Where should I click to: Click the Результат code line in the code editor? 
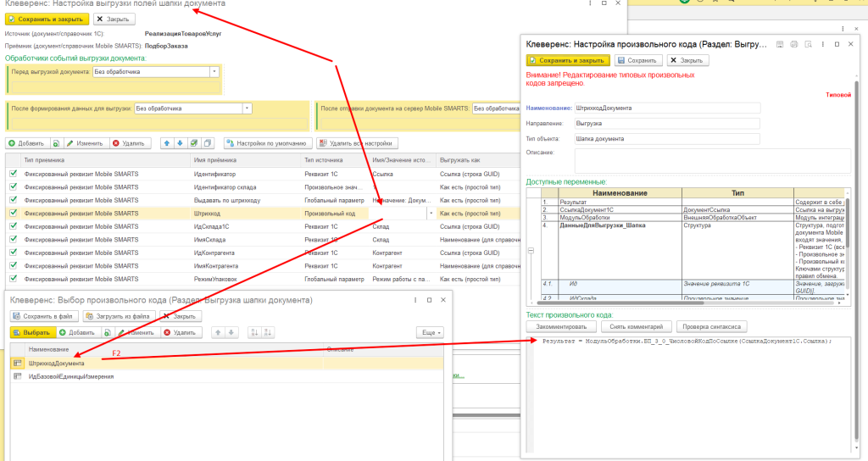(687, 342)
